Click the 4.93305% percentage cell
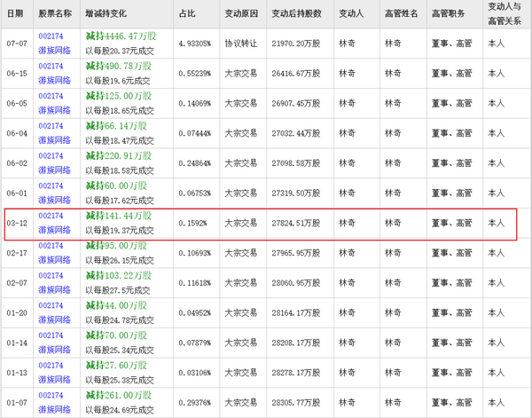This screenshot has width=532, height=418. pos(195,43)
